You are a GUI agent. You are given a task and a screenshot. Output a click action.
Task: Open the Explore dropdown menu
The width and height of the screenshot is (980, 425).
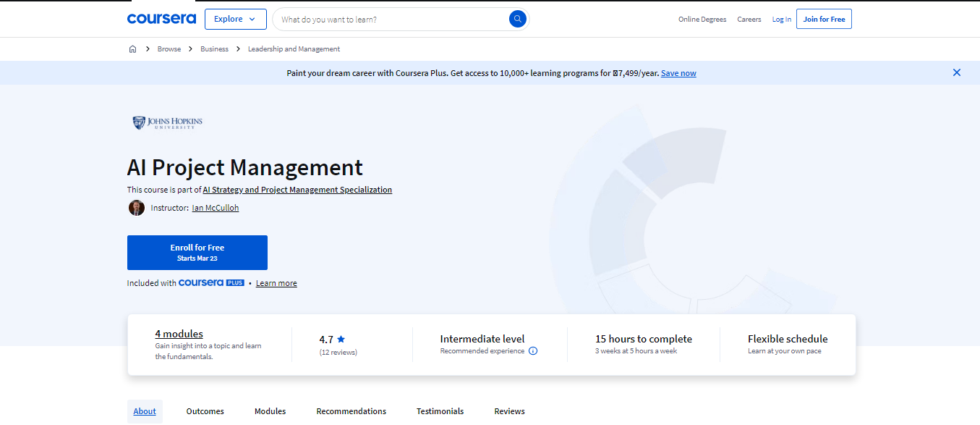235,20
